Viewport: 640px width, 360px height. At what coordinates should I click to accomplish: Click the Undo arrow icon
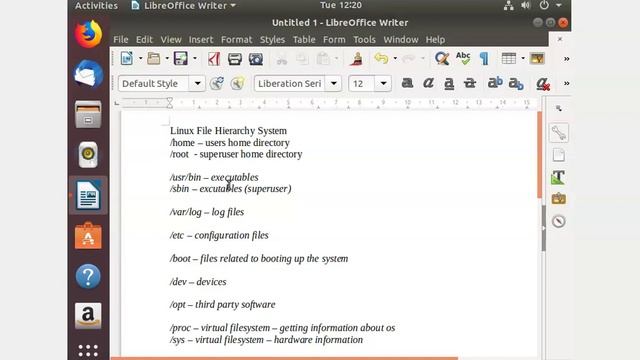[381, 59]
